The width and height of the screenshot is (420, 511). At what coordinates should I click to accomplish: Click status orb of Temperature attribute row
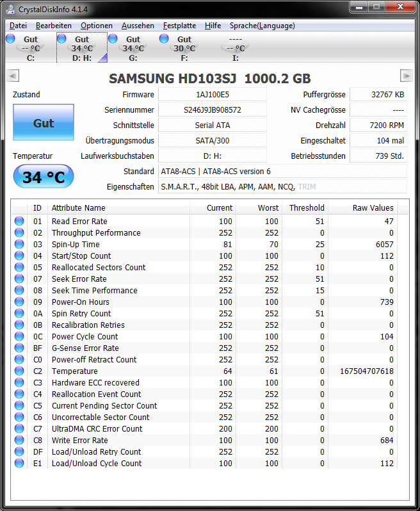click(x=19, y=371)
